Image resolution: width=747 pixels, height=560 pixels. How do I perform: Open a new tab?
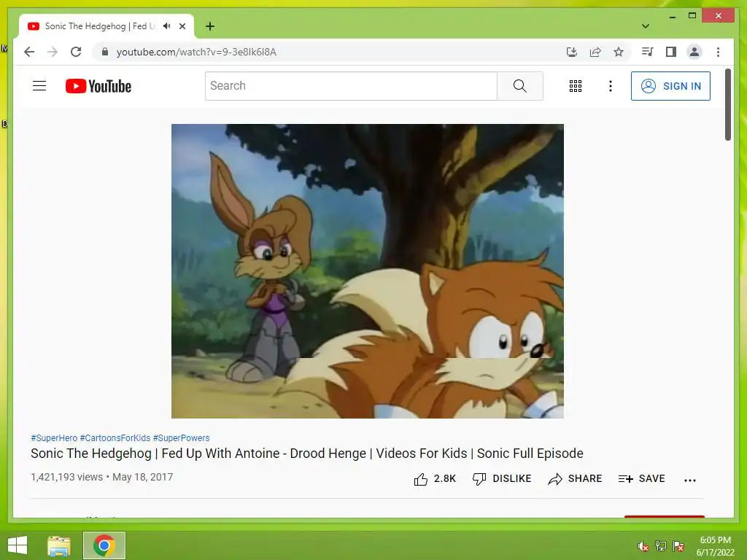[209, 26]
